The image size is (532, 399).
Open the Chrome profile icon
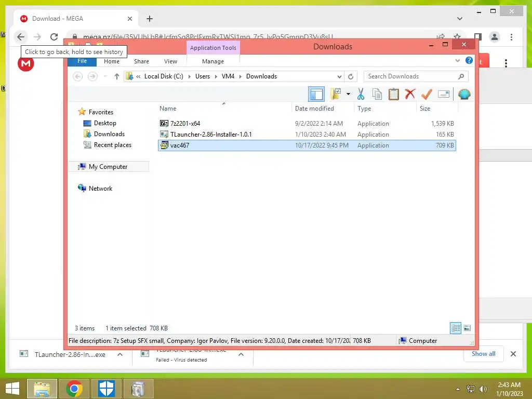coord(495,37)
